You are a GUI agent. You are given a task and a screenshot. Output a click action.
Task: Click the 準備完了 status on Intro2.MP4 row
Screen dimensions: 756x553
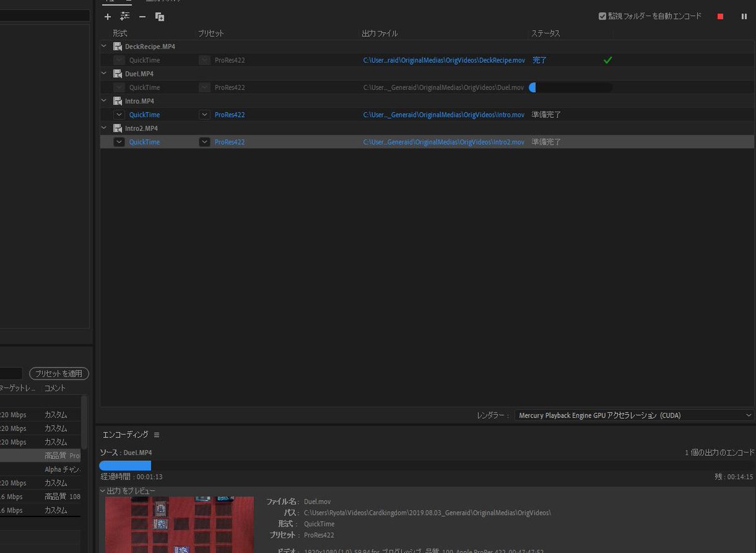point(546,142)
